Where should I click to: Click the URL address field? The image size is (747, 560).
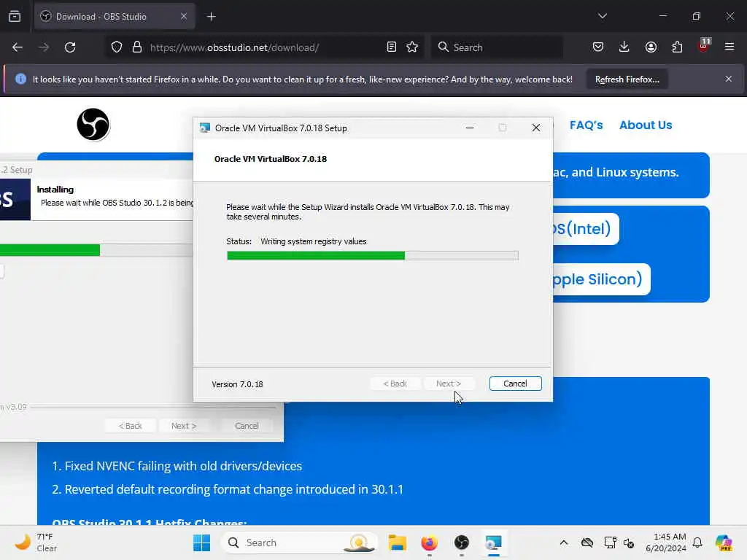click(264, 47)
